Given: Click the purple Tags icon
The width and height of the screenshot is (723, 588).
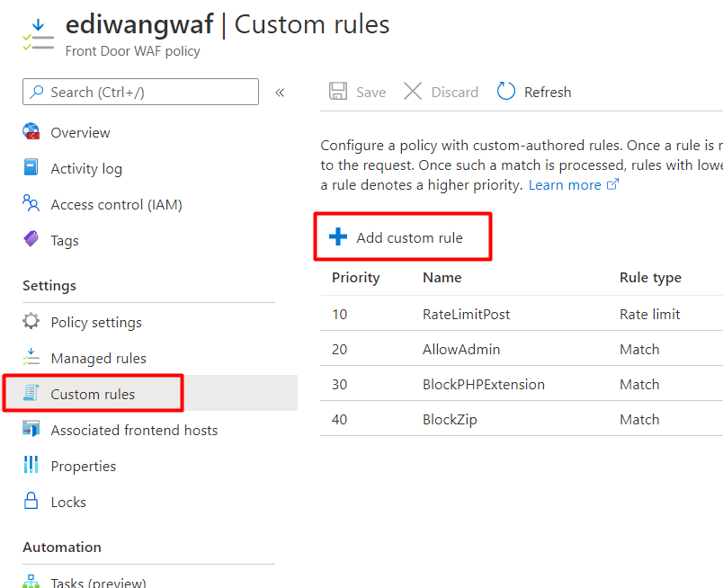Looking at the screenshot, I should [31, 239].
